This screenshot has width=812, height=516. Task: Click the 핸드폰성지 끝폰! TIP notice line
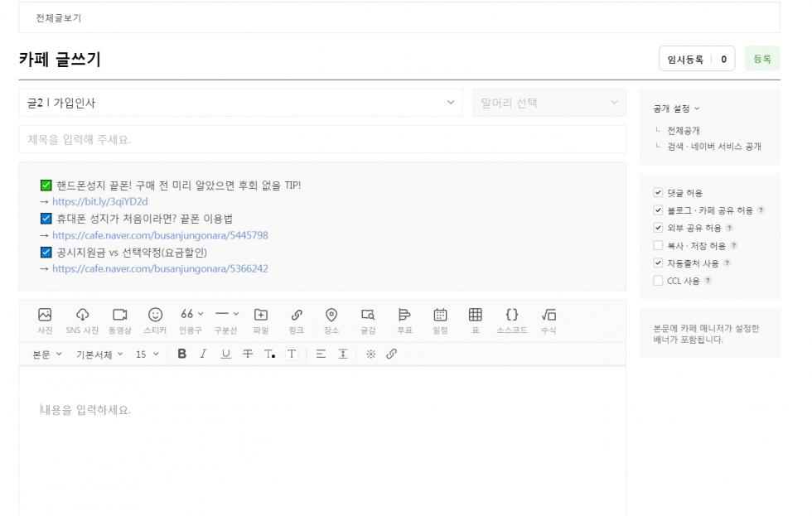[x=179, y=186]
